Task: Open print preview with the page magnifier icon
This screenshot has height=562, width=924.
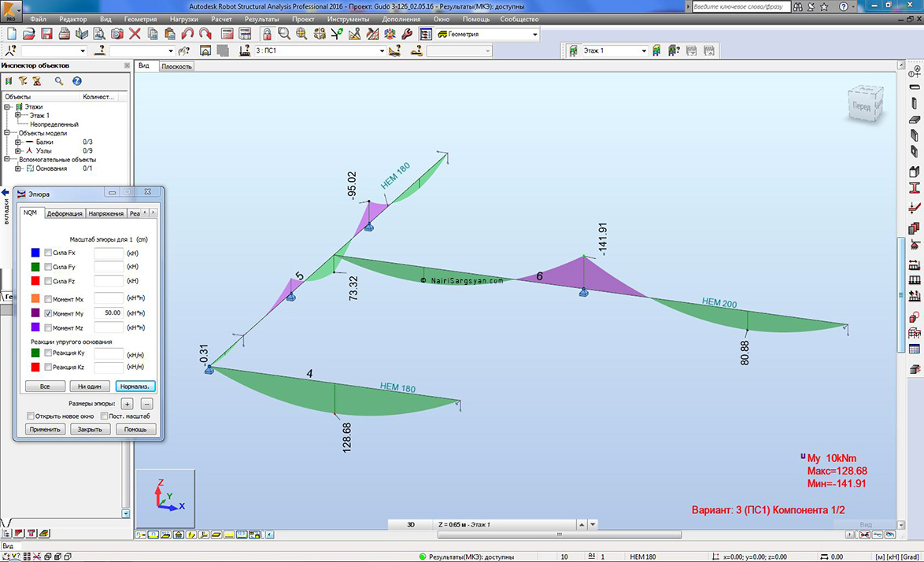Action: 100,34
